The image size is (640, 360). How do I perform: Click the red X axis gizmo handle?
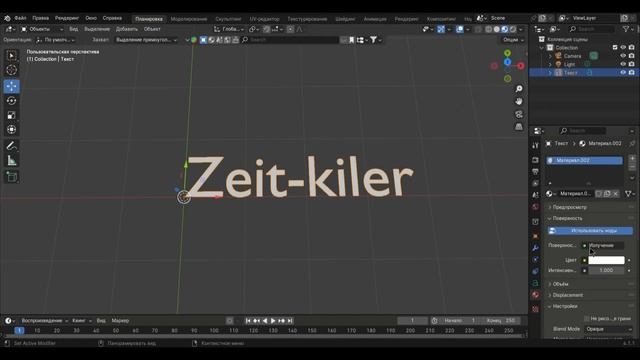[x=520, y=66]
